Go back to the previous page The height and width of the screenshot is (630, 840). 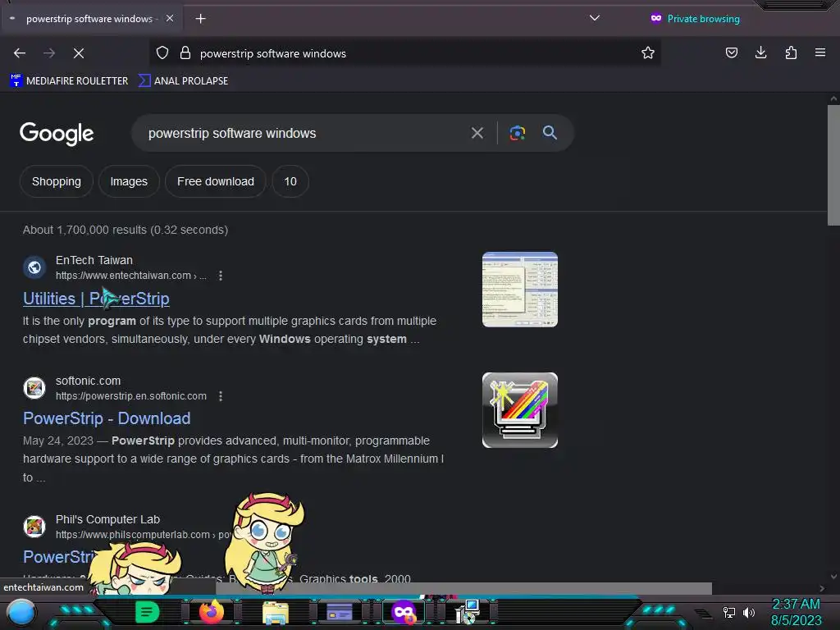[x=20, y=53]
